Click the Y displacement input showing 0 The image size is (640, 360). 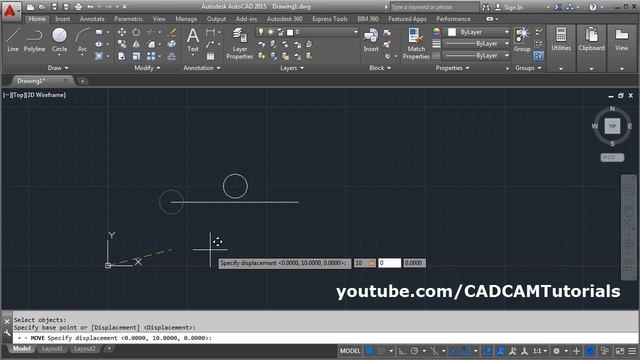click(389, 263)
